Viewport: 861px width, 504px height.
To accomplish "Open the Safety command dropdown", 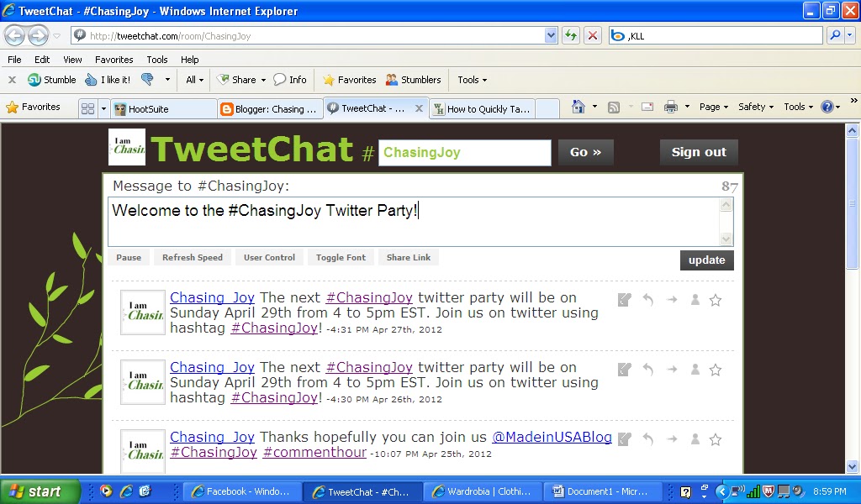I will click(x=756, y=107).
